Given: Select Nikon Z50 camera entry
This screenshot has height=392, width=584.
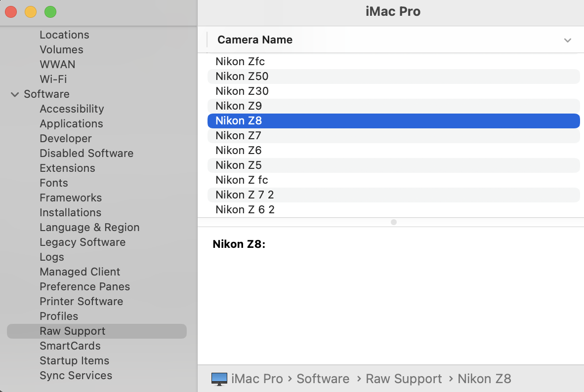Looking at the screenshot, I should click(x=242, y=76).
